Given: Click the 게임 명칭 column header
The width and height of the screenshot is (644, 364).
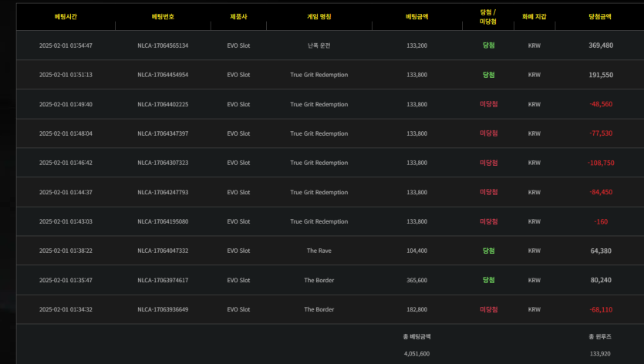Looking at the screenshot, I should pos(319,15).
